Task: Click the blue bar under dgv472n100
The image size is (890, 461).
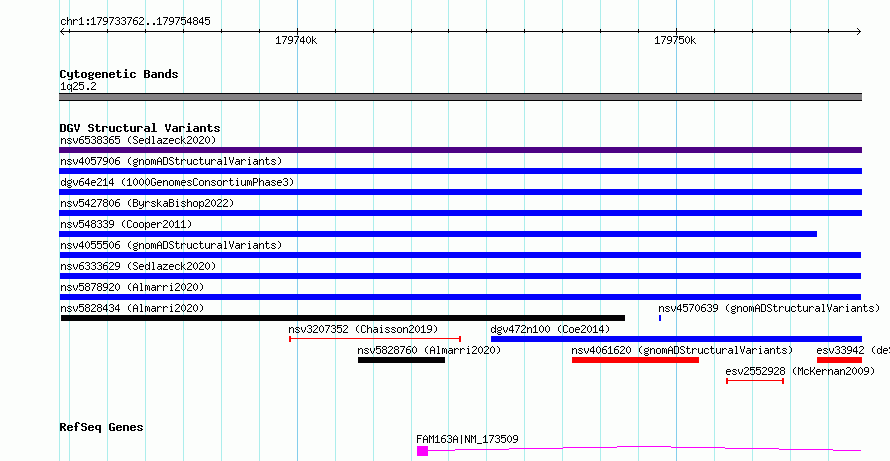Action: (x=676, y=339)
